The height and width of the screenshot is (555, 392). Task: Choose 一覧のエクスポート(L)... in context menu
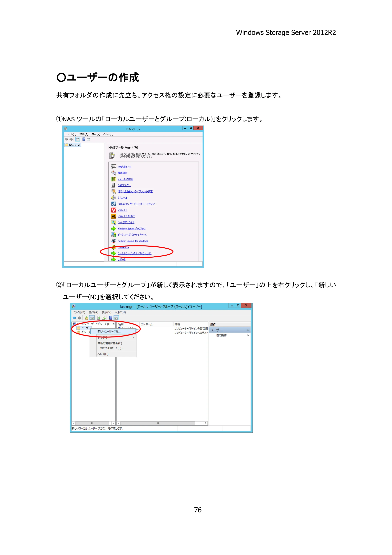coord(113,348)
